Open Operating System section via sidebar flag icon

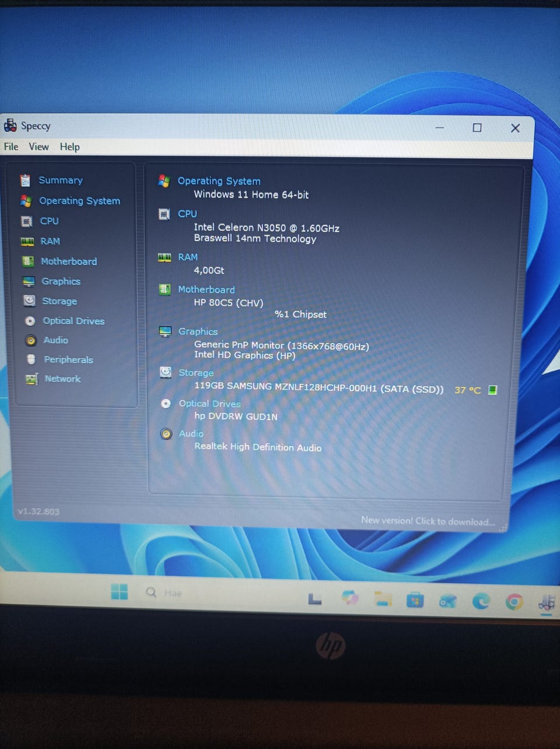(26, 201)
